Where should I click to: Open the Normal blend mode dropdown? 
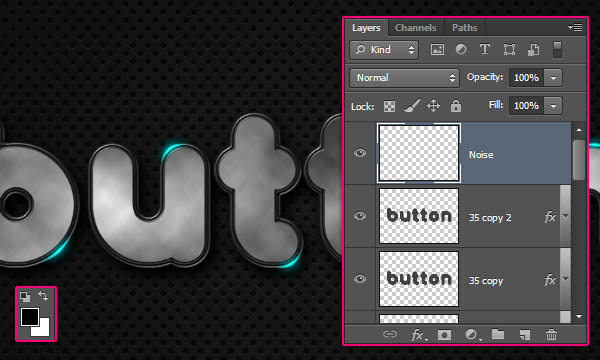[404, 78]
